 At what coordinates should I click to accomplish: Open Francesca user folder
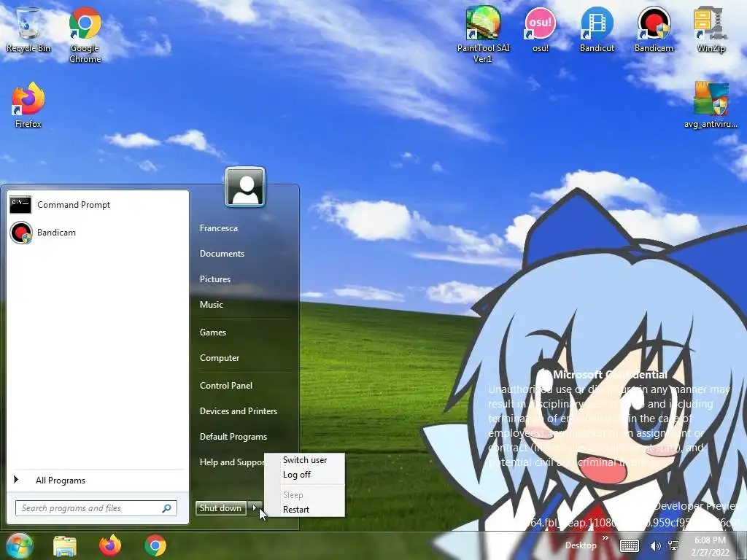point(219,228)
